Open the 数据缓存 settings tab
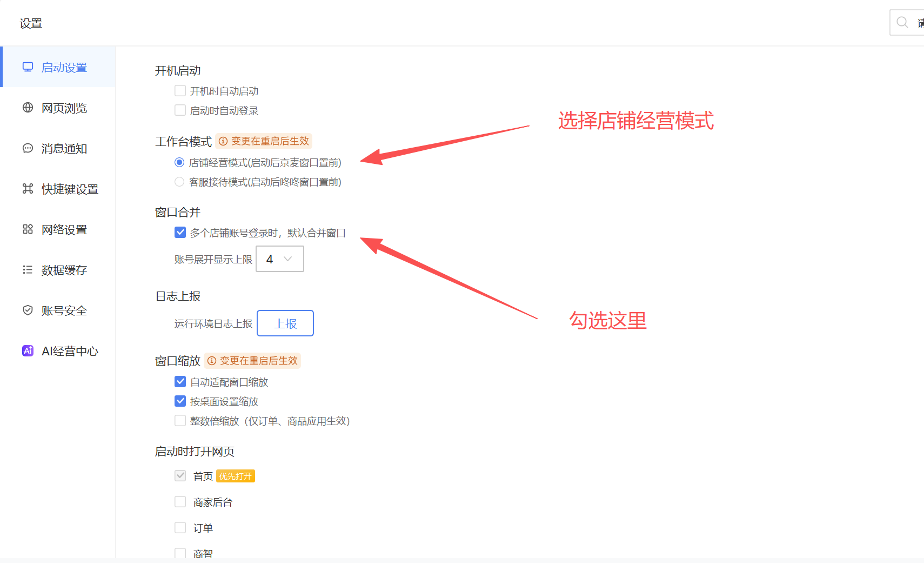This screenshot has width=924, height=563. click(58, 270)
